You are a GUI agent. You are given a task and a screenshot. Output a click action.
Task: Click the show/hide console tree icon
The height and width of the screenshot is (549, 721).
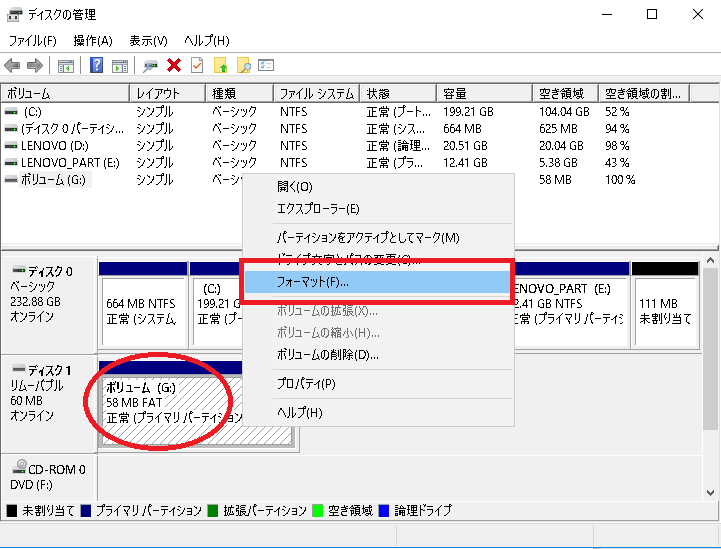(66, 66)
